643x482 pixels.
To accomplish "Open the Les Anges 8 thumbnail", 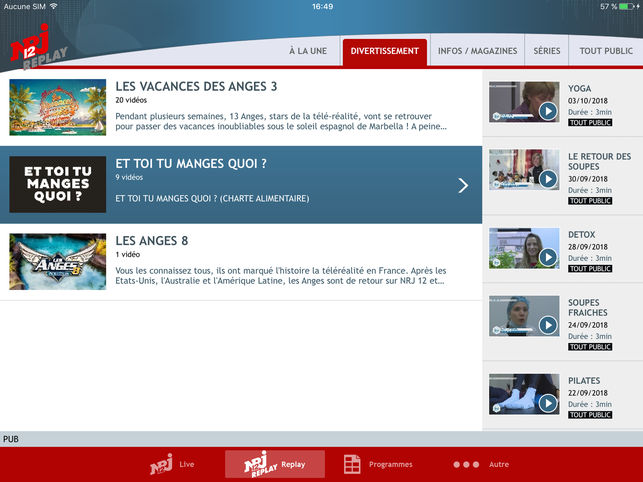I will pos(57,262).
